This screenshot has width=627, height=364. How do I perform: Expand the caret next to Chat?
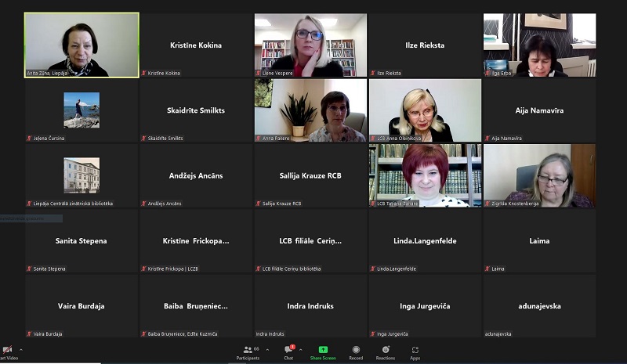(x=301, y=350)
